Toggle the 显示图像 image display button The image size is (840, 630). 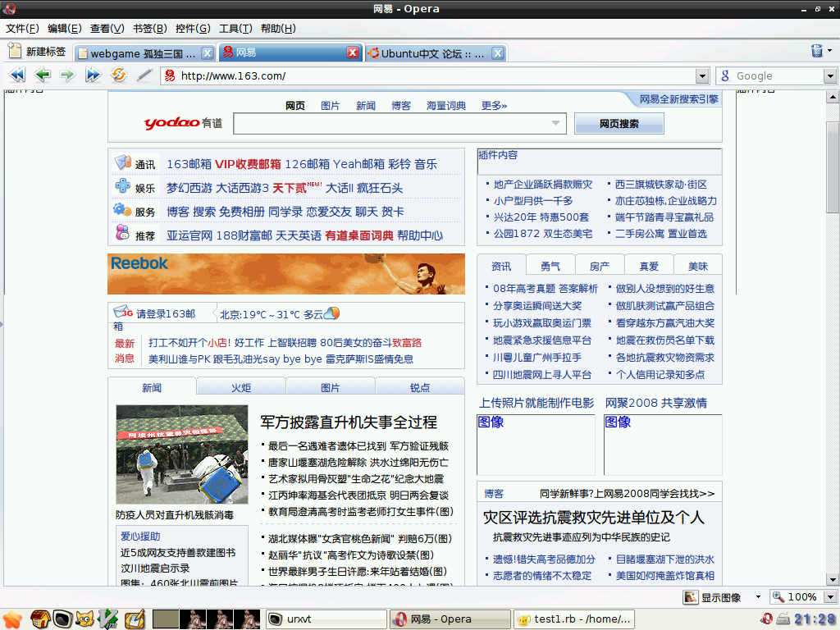[714, 597]
